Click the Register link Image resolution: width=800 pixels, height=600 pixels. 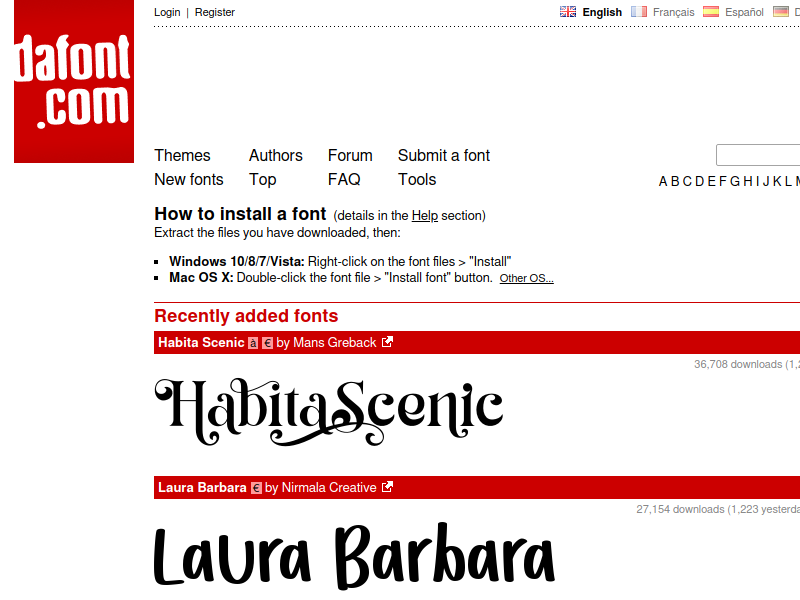click(x=215, y=12)
